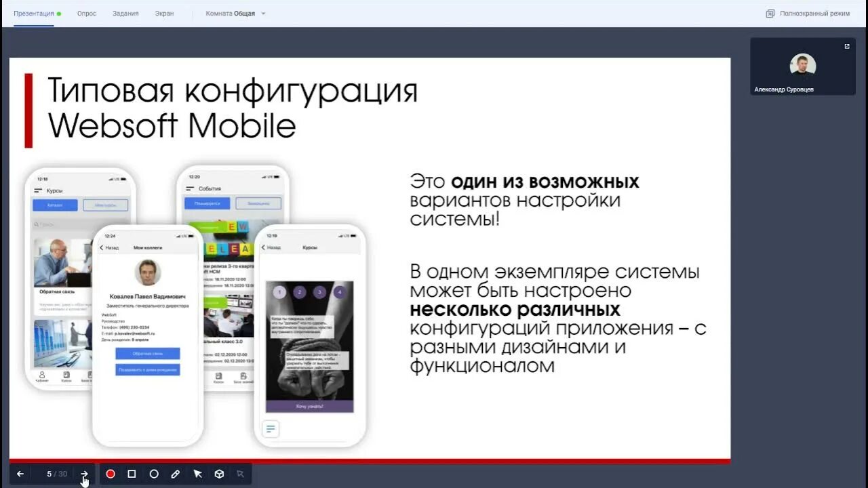
Task: Click Александр Суровцев's video avatar
Action: (803, 66)
